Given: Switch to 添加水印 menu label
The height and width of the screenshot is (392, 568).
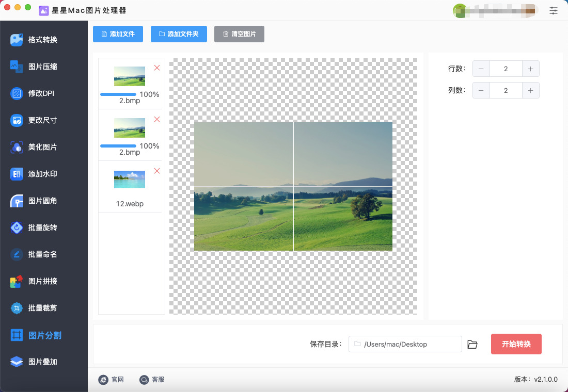Looking at the screenshot, I should (x=43, y=174).
